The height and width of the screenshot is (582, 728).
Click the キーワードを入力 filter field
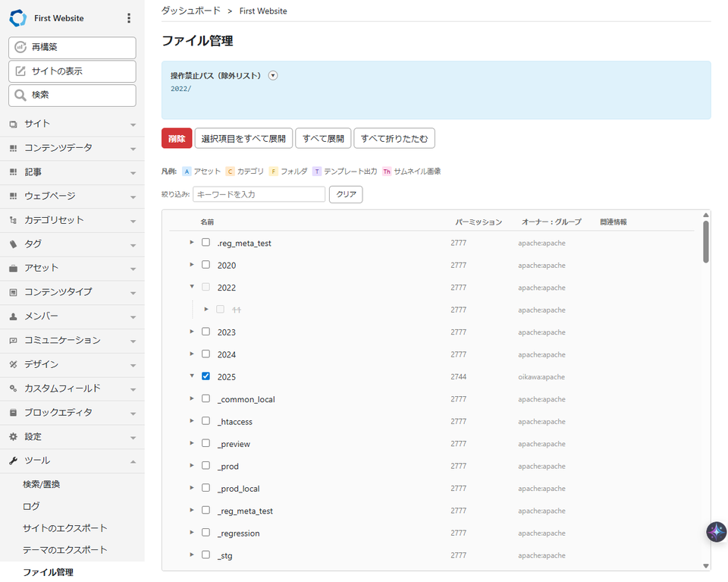pos(259,194)
